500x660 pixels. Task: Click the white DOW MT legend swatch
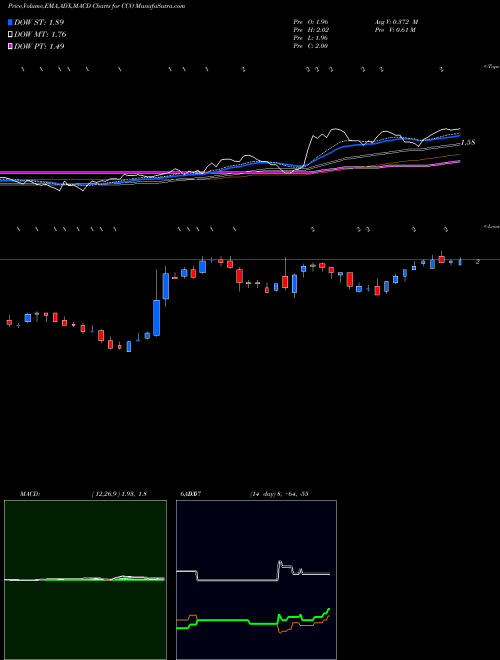10,35
